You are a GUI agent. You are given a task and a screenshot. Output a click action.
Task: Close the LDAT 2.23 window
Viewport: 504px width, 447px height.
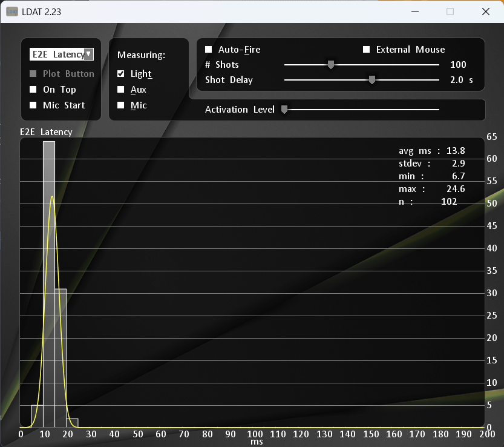pyautogui.click(x=486, y=12)
